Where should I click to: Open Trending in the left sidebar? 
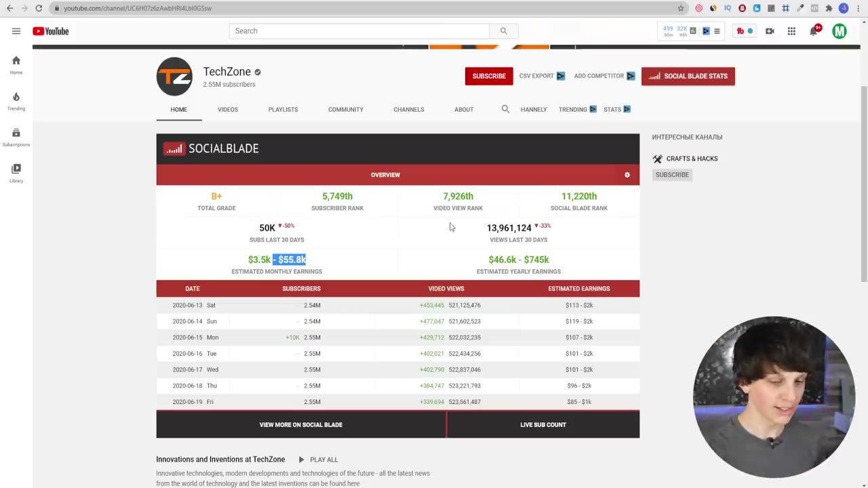point(16,102)
